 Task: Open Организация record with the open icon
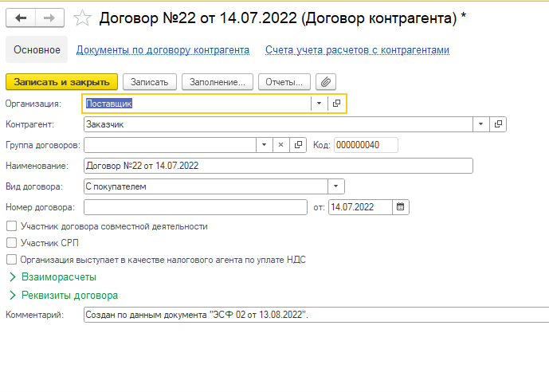[337, 104]
